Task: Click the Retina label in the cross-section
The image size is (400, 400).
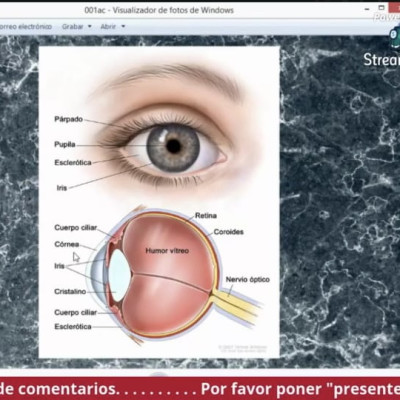Action: [x=206, y=216]
